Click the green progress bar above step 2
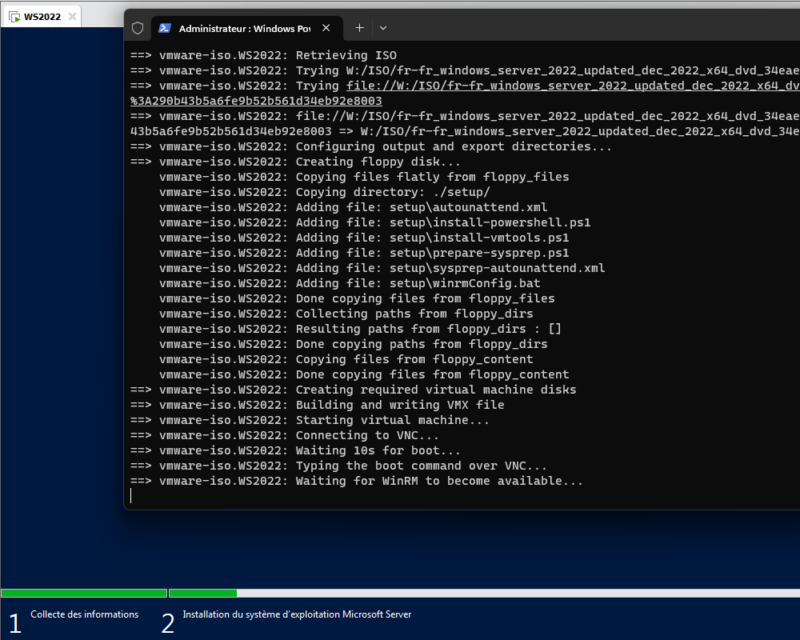This screenshot has width=800, height=640. (x=205, y=592)
